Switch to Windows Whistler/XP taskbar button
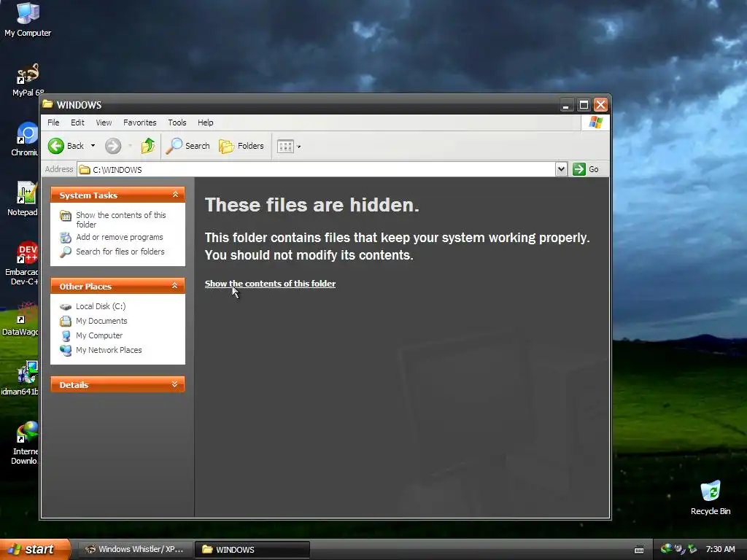The height and width of the screenshot is (560, 747). [135, 550]
